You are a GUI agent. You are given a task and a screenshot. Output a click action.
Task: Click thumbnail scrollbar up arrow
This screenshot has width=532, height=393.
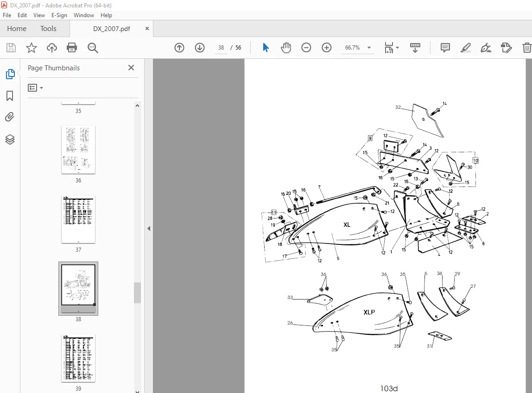pyautogui.click(x=138, y=106)
